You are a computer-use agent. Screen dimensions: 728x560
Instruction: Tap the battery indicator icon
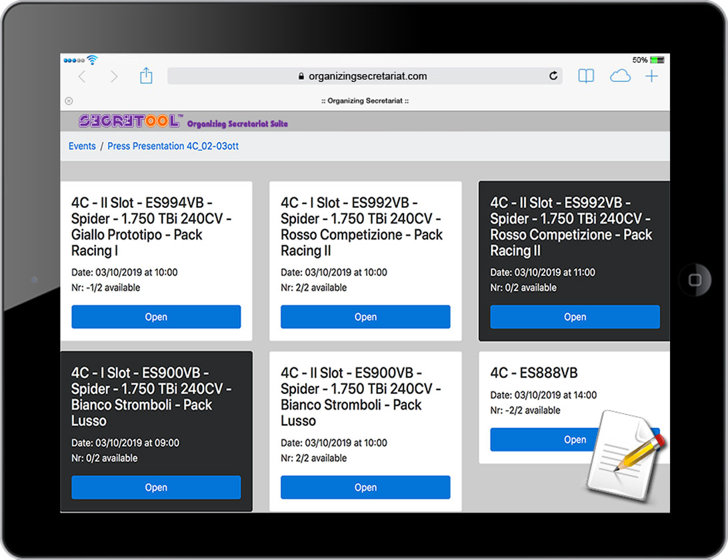[657, 60]
